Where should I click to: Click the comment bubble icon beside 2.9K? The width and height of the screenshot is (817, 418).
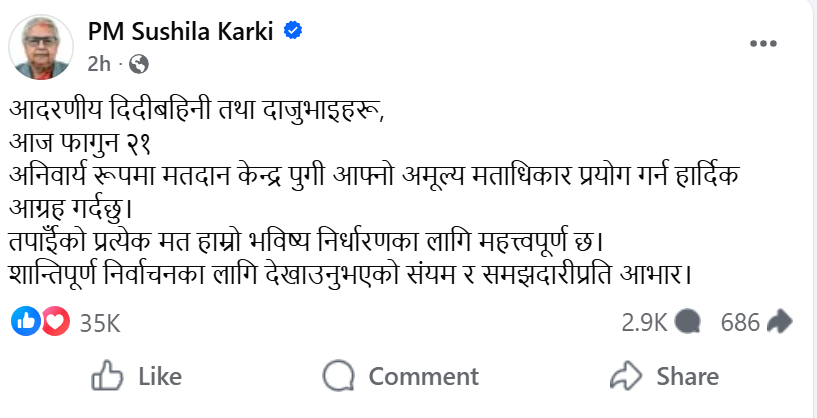pyautogui.click(x=687, y=321)
